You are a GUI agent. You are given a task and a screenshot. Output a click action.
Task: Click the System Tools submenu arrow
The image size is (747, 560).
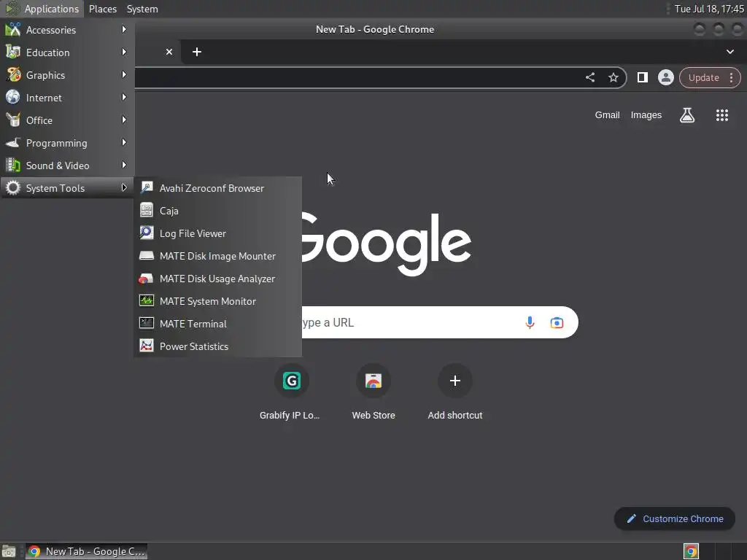pyautogui.click(x=124, y=187)
